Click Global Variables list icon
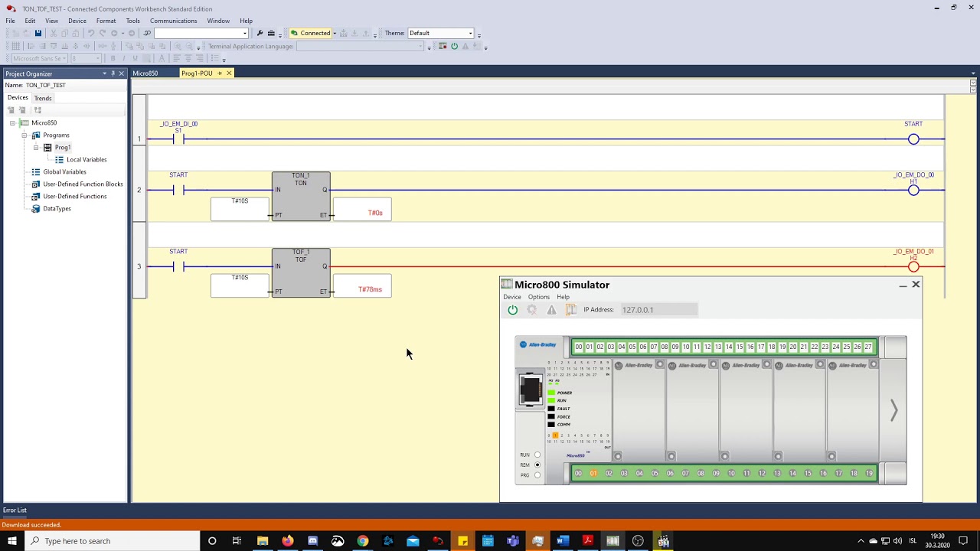Image resolution: width=980 pixels, height=551 pixels. 36,171
